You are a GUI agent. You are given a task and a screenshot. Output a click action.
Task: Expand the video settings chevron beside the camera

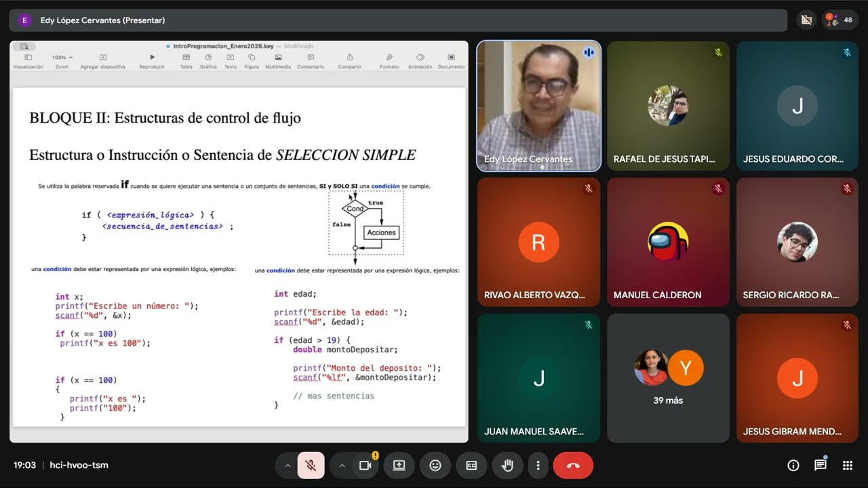click(x=342, y=466)
